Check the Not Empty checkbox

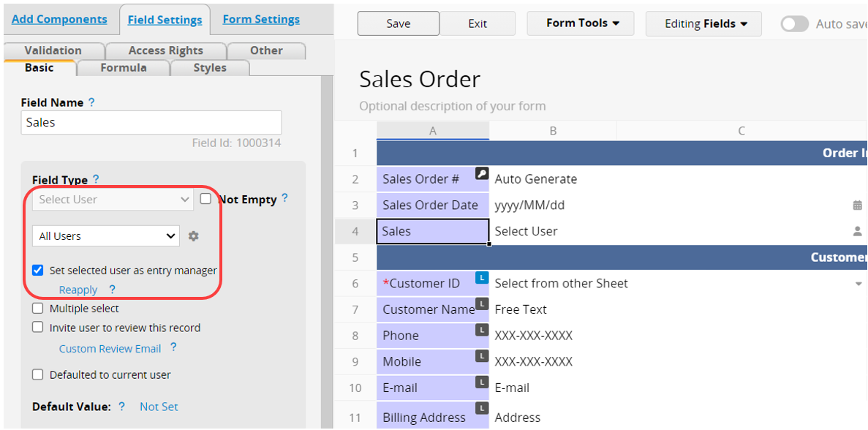click(205, 198)
